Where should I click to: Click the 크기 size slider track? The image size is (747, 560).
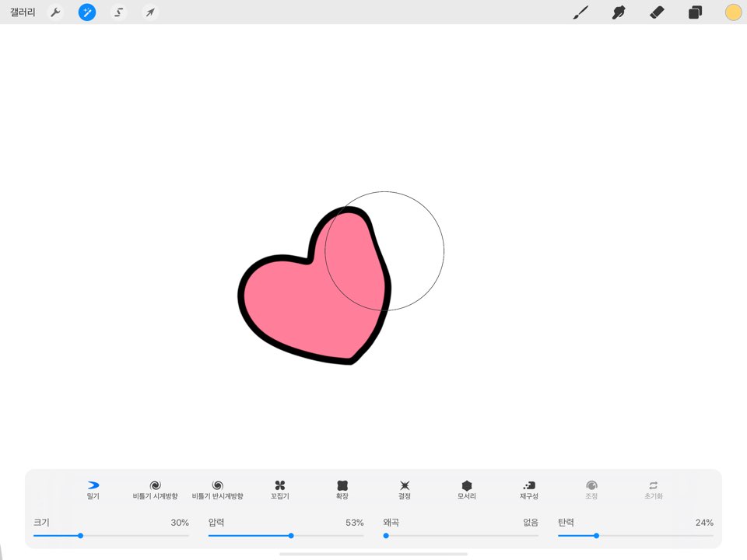pyautogui.click(x=111, y=536)
